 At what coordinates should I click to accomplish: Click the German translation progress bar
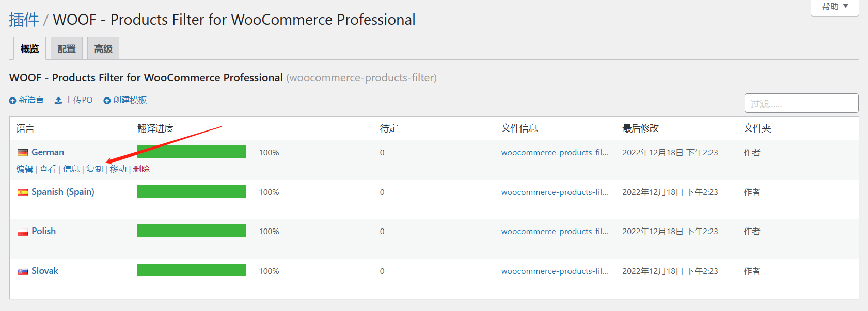(191, 152)
